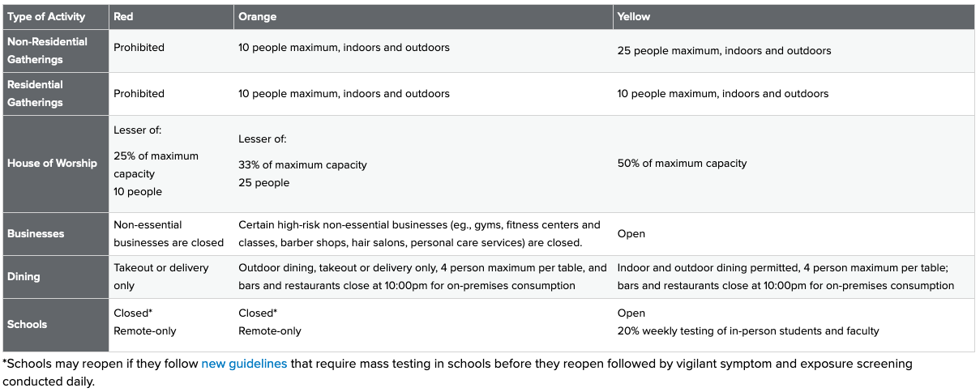
Task: Select the Orange column header
Action: (257, 17)
